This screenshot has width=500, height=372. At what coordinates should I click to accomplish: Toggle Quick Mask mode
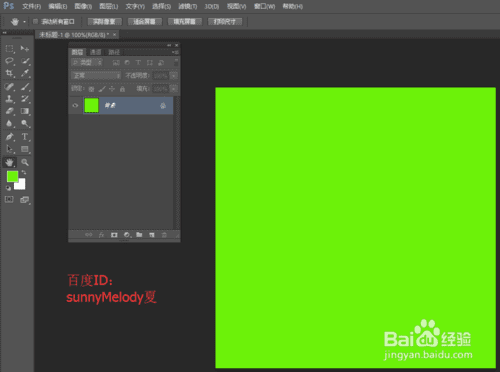(9, 199)
